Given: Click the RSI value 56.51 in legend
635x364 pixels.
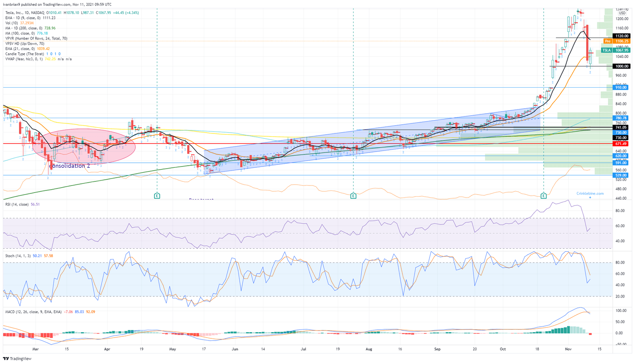Looking at the screenshot, I should coord(35,204).
